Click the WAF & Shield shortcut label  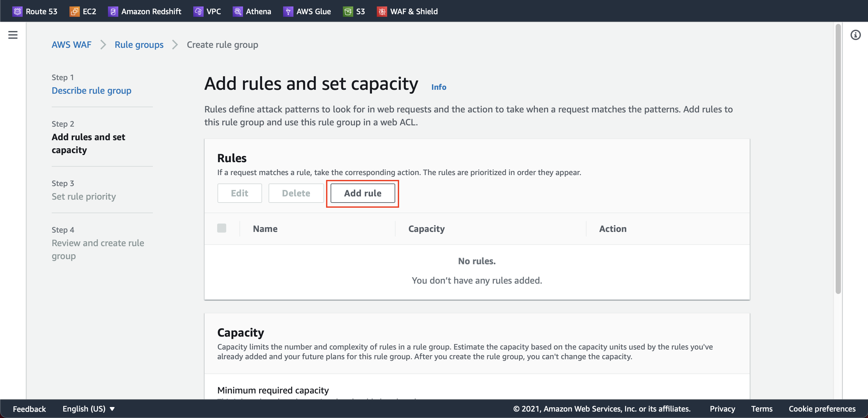tap(414, 11)
